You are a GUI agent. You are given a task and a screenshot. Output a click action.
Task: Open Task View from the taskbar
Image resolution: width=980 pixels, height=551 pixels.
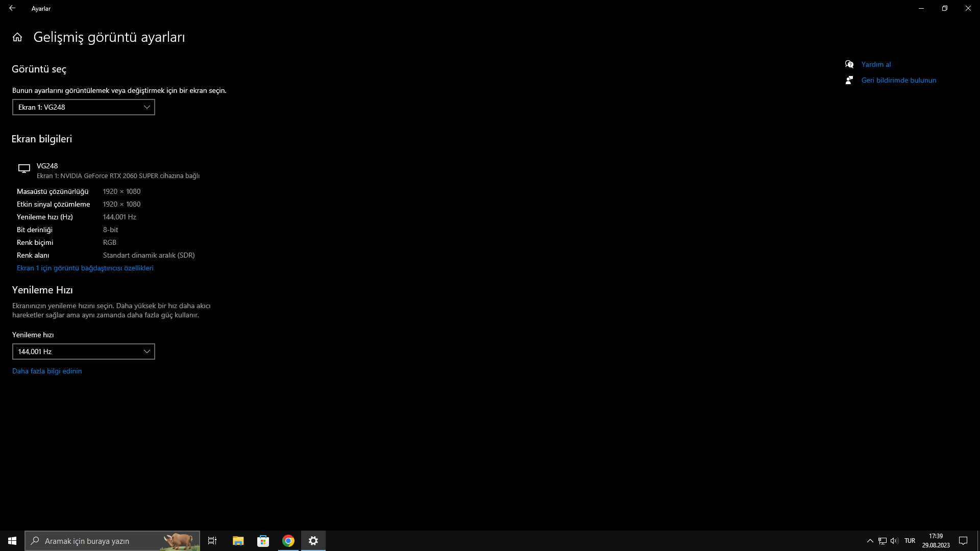212,541
